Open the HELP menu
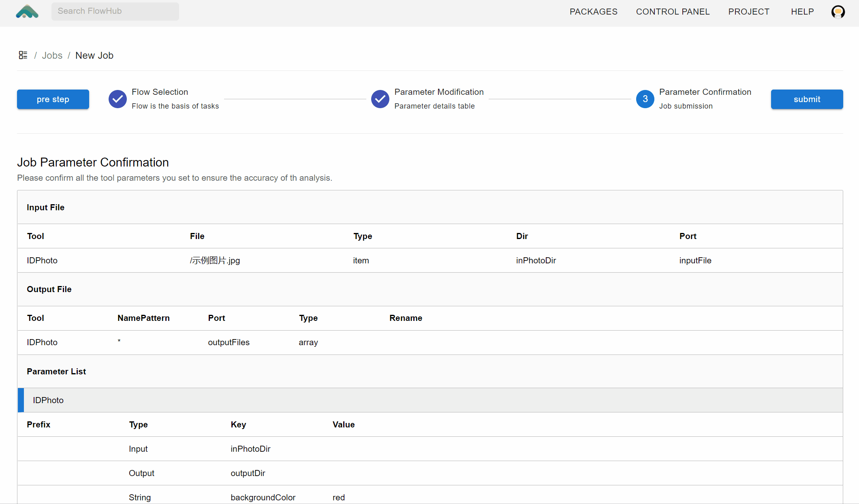This screenshot has height=504, width=859. [x=802, y=12]
